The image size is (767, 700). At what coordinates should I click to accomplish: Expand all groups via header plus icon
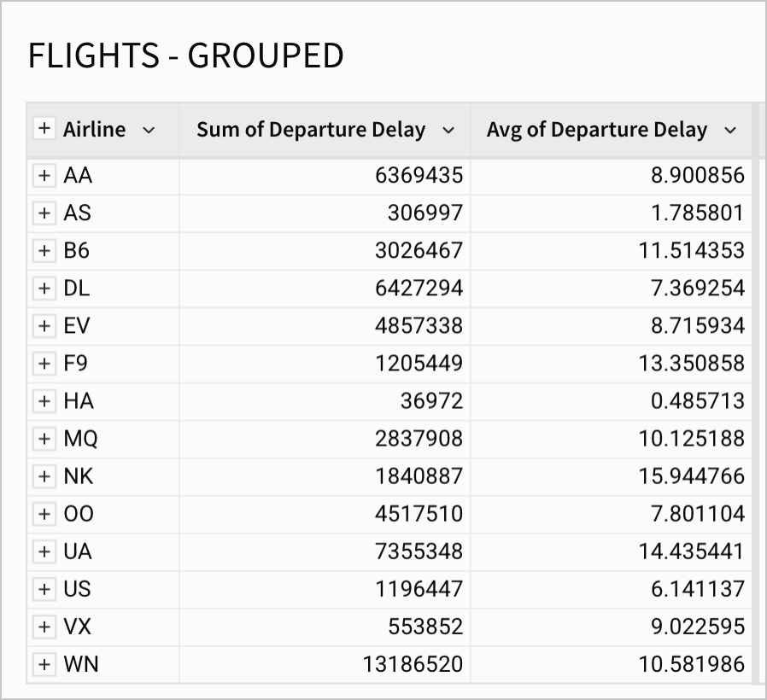44,129
